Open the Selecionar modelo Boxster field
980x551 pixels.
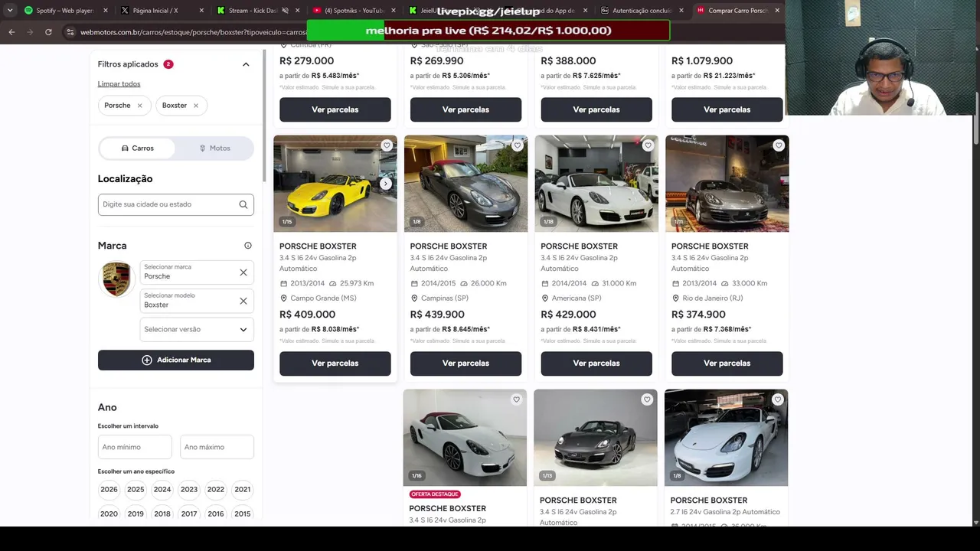click(x=197, y=301)
